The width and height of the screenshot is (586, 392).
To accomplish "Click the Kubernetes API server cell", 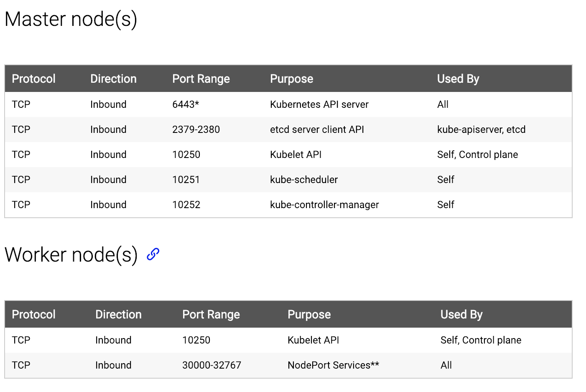I will point(319,104).
